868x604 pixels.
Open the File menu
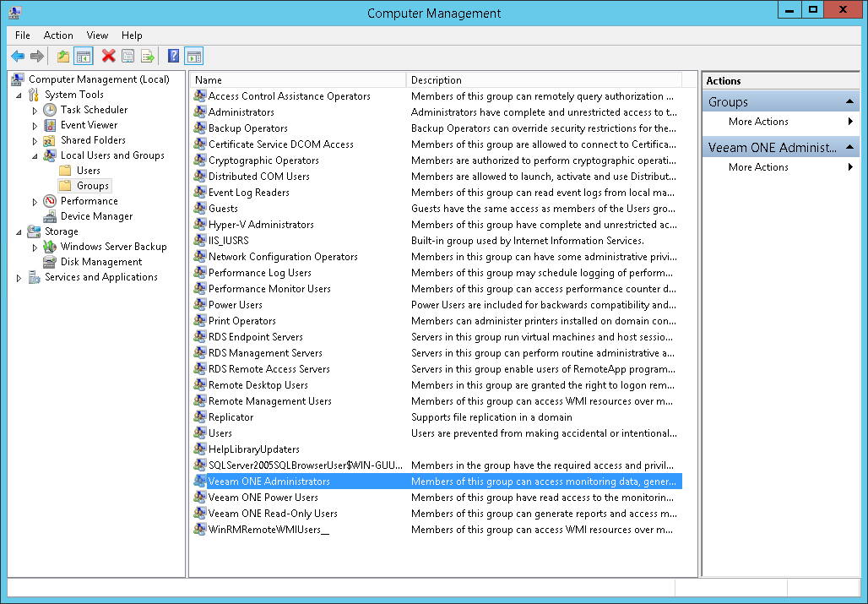pos(23,35)
